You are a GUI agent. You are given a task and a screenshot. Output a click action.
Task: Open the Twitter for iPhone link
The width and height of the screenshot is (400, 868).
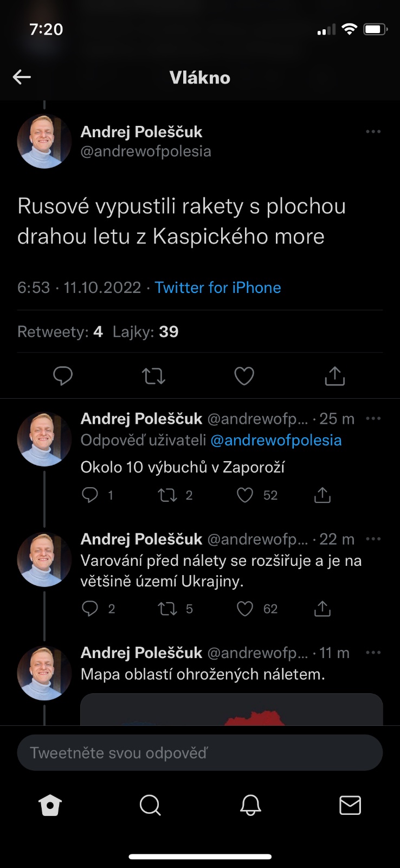(x=218, y=288)
